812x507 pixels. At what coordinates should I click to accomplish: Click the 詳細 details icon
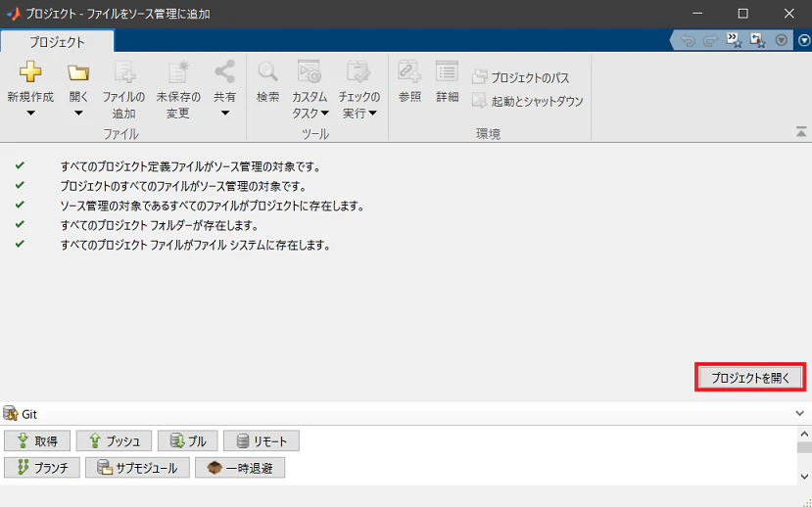pos(447,71)
